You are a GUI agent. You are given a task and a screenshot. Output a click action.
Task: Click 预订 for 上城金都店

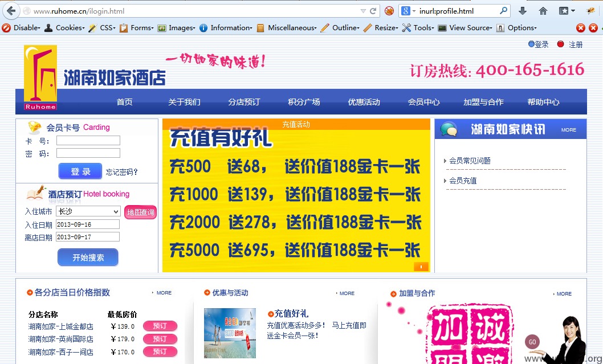click(x=160, y=326)
